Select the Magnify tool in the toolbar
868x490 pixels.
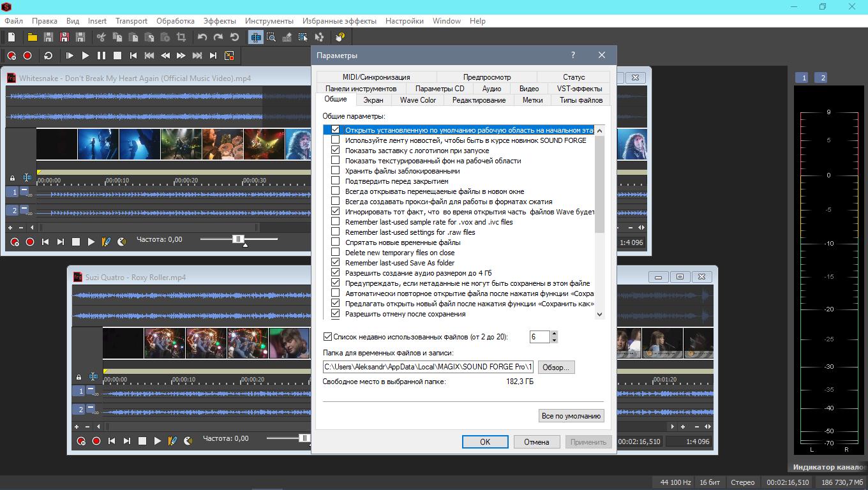271,38
